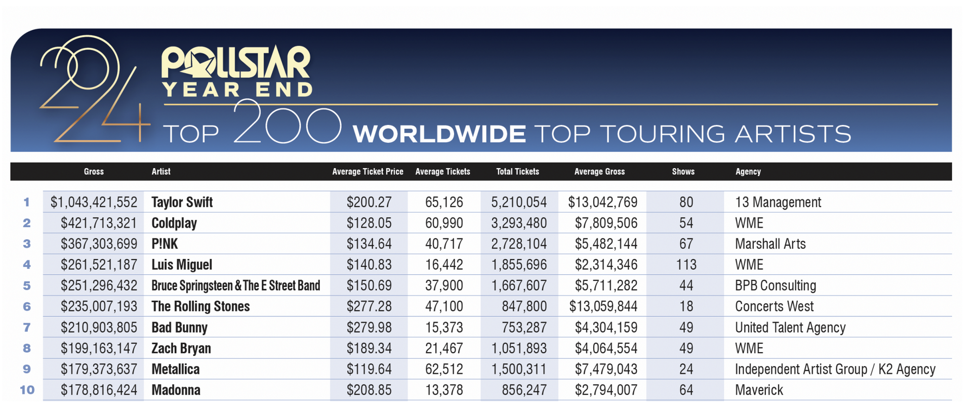The width and height of the screenshot is (980, 415).
Task: Click the Average Tickets column header
Action: [x=442, y=172]
